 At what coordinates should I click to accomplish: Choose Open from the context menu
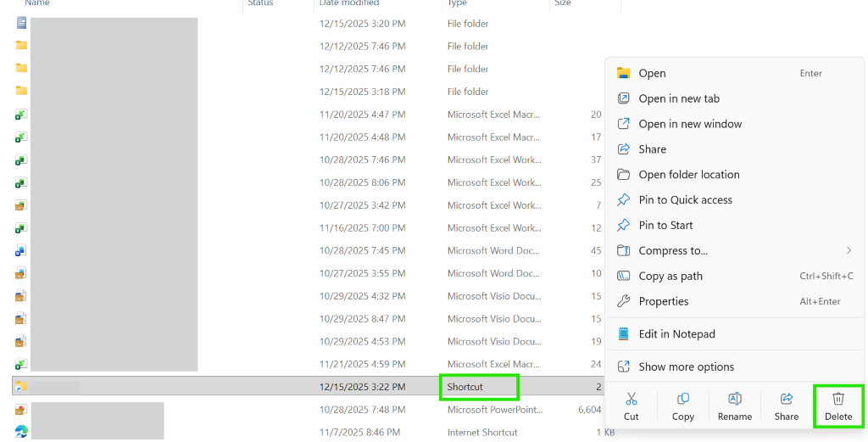[735, 73]
